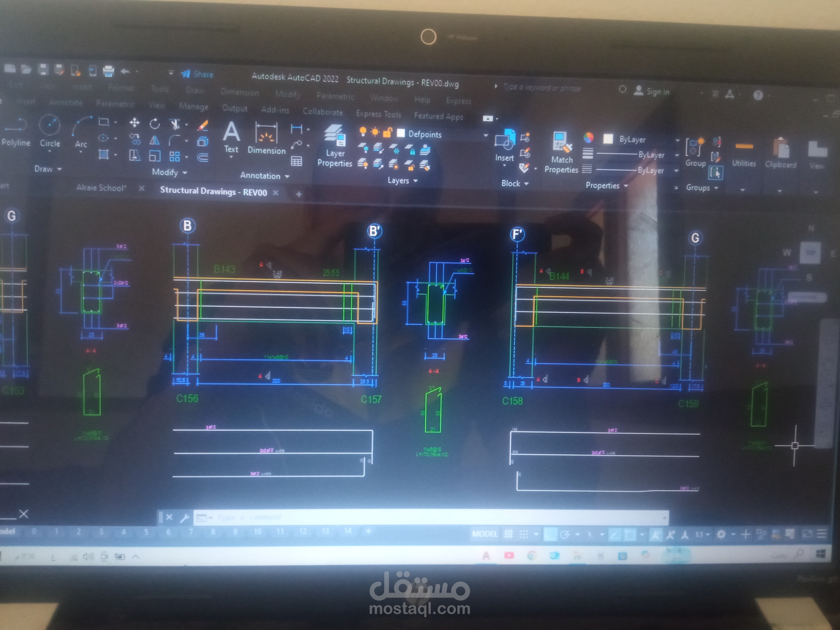
Task: Click the Offset tool icon
Action: coord(203,157)
